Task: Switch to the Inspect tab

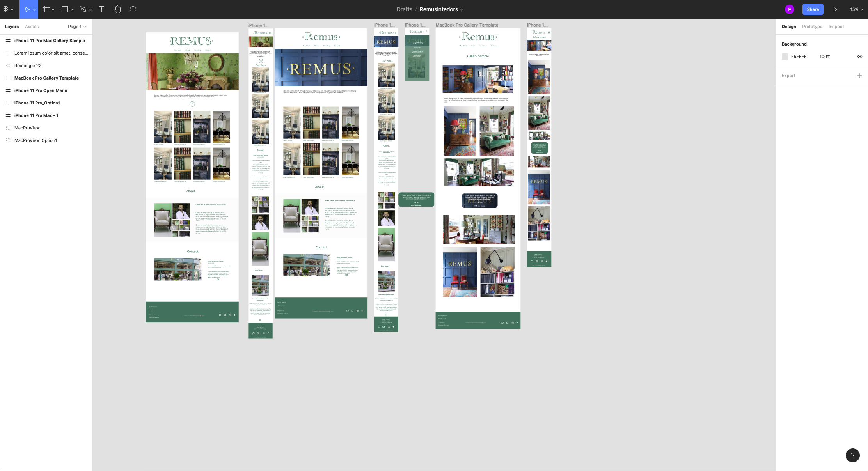Action: (836, 27)
